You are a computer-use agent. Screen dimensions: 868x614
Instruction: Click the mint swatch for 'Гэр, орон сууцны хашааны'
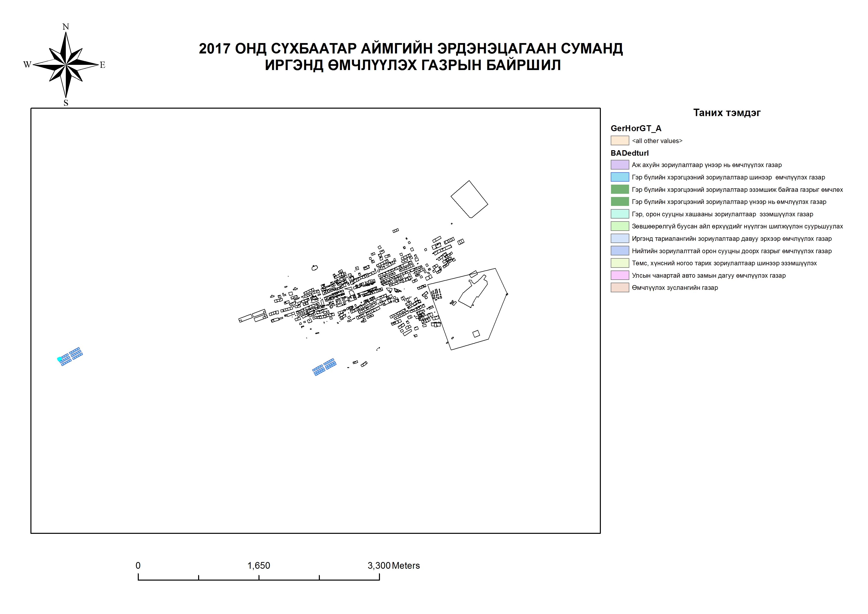coord(620,214)
